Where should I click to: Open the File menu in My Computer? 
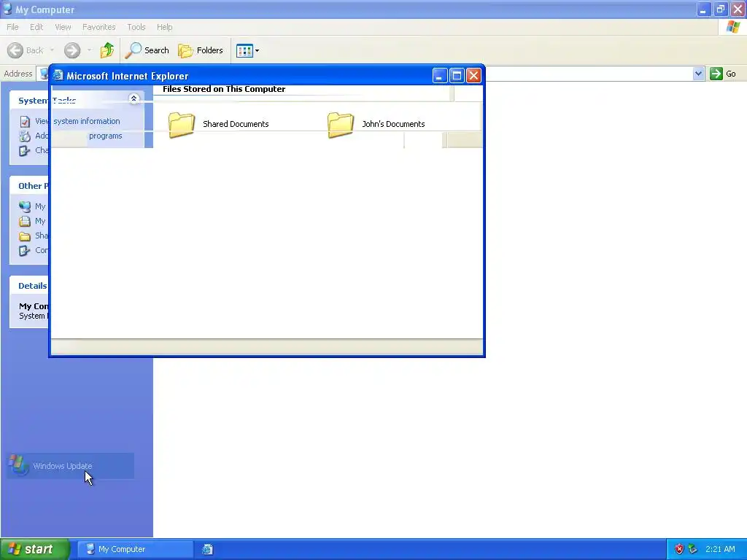tap(12, 27)
